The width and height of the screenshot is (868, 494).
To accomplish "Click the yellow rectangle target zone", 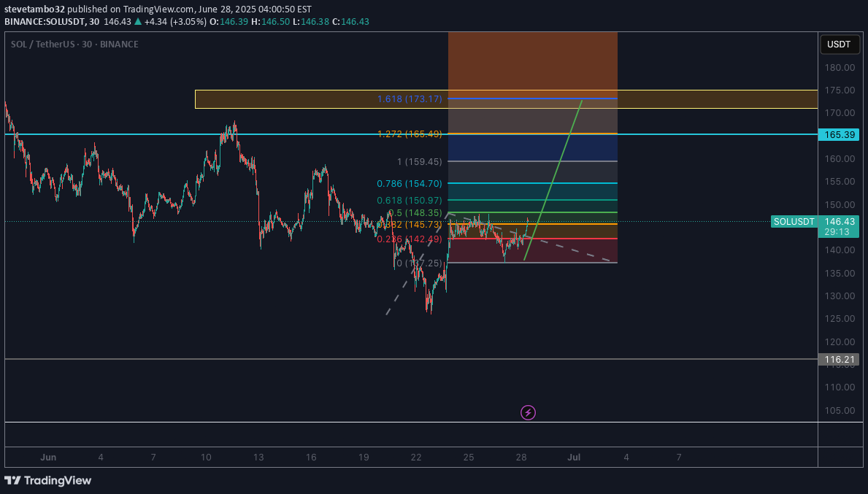I will point(506,99).
